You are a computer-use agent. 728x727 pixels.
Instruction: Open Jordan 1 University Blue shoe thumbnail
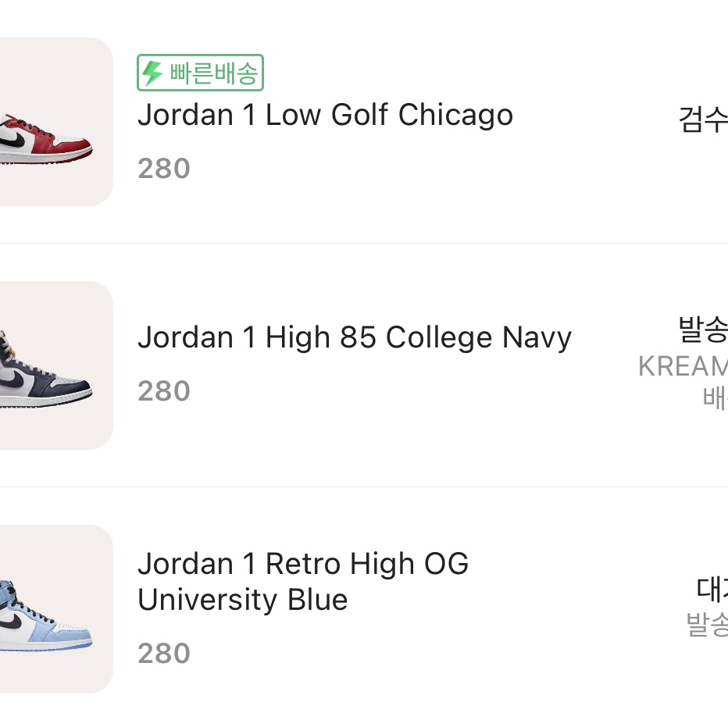[x=56, y=609]
